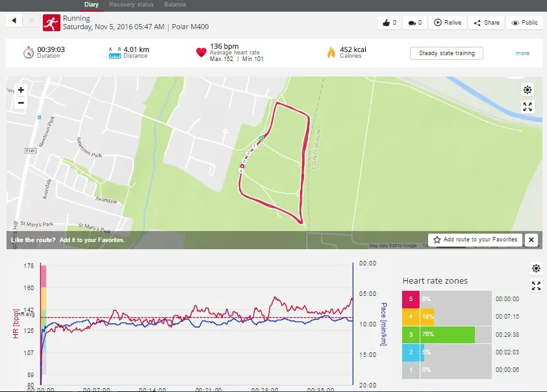Click the HR [bpm] axis label

(16, 324)
